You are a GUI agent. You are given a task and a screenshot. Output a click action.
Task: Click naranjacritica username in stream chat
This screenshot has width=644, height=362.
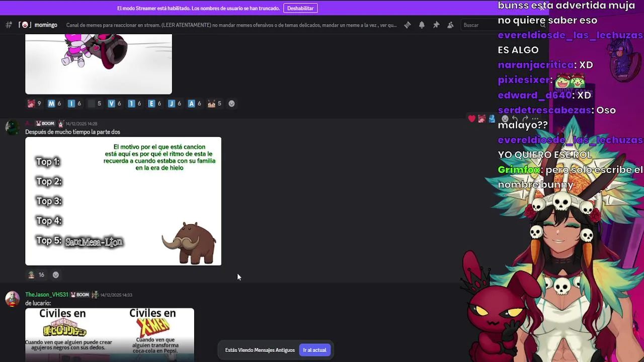point(535,65)
